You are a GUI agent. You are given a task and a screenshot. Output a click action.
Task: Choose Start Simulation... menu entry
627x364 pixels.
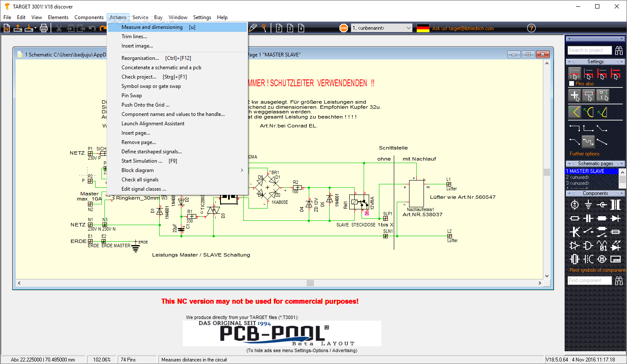click(x=177, y=161)
